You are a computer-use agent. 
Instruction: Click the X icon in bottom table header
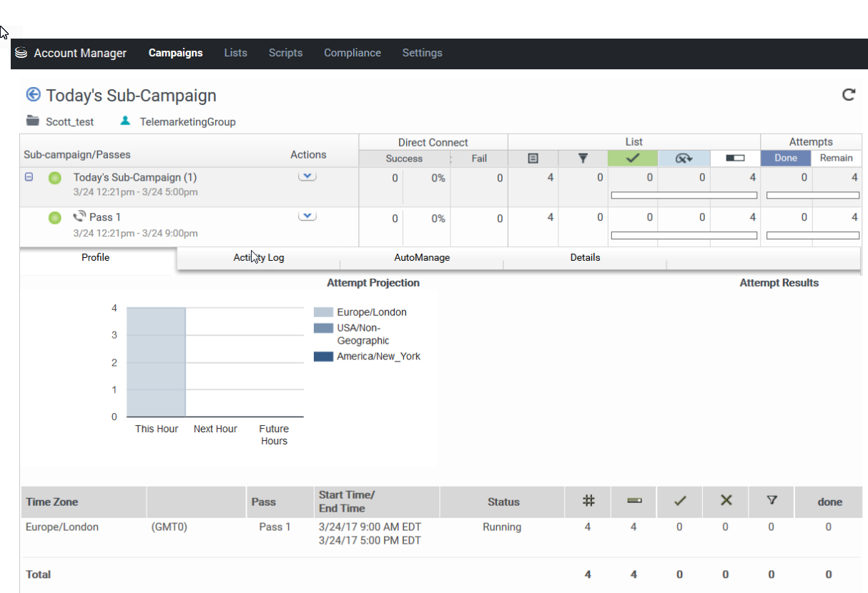(726, 501)
